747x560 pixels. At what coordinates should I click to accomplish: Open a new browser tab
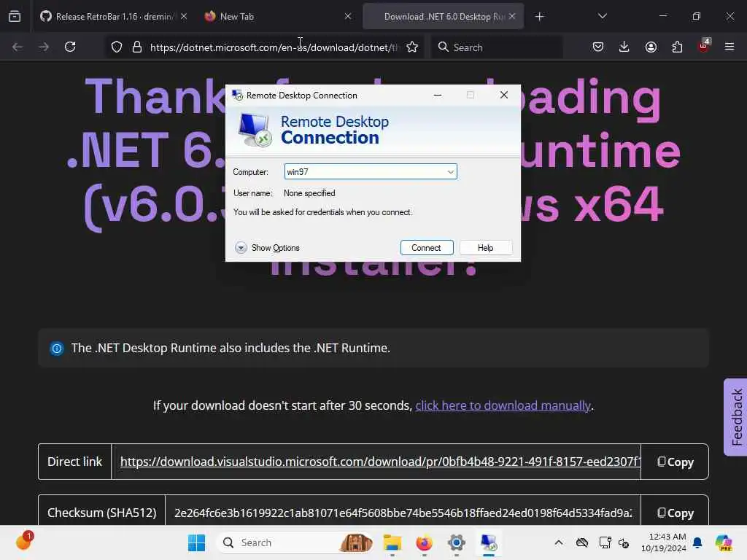coord(539,17)
